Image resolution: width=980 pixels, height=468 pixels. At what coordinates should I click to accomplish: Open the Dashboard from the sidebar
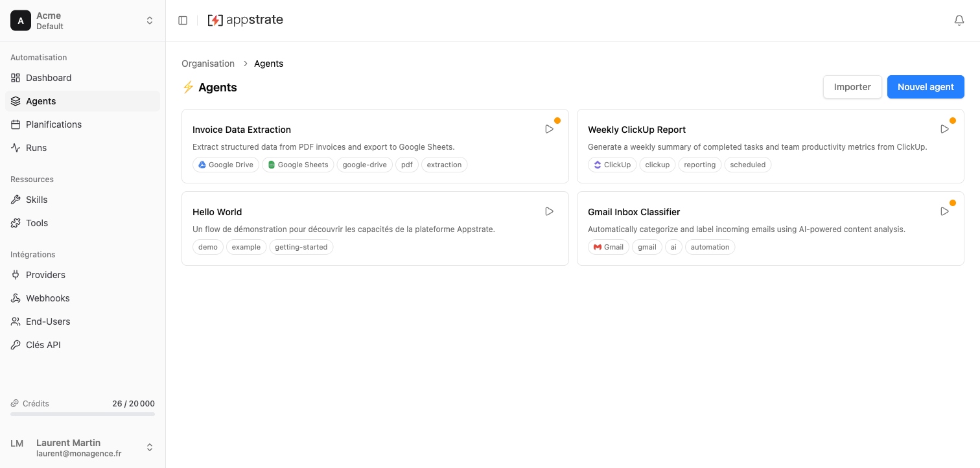tap(47, 78)
